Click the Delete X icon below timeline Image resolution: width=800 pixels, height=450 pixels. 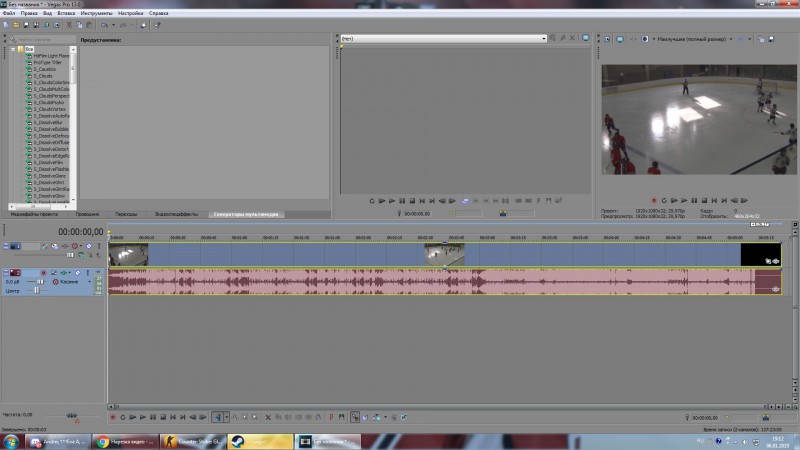tap(268, 417)
